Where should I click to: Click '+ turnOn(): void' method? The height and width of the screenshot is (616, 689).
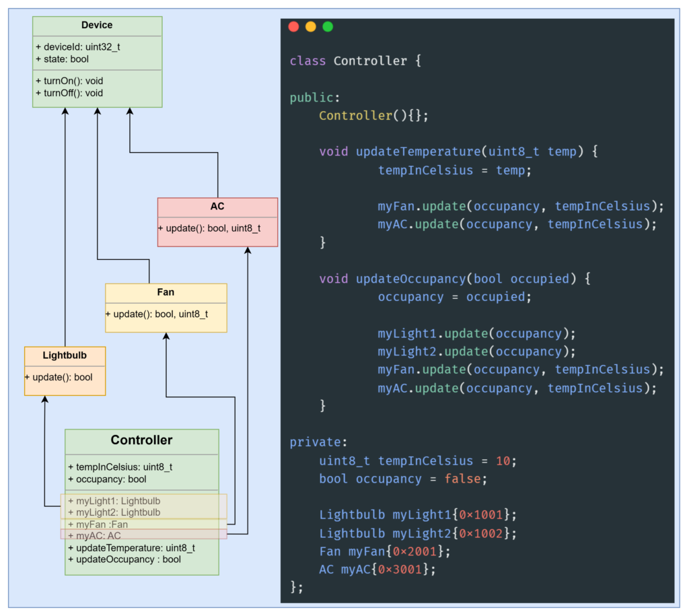[69, 81]
